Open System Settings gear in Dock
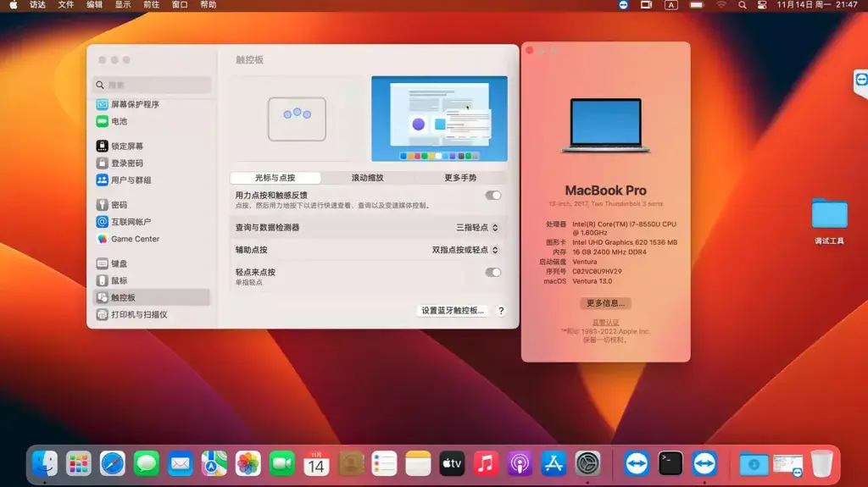Screen dimensions: 868x487 (x=587, y=464)
